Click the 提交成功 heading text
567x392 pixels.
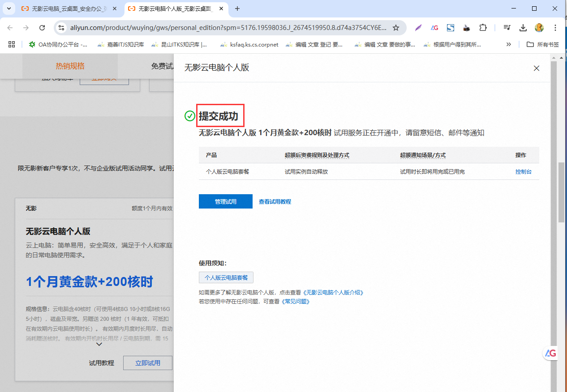pos(219,116)
